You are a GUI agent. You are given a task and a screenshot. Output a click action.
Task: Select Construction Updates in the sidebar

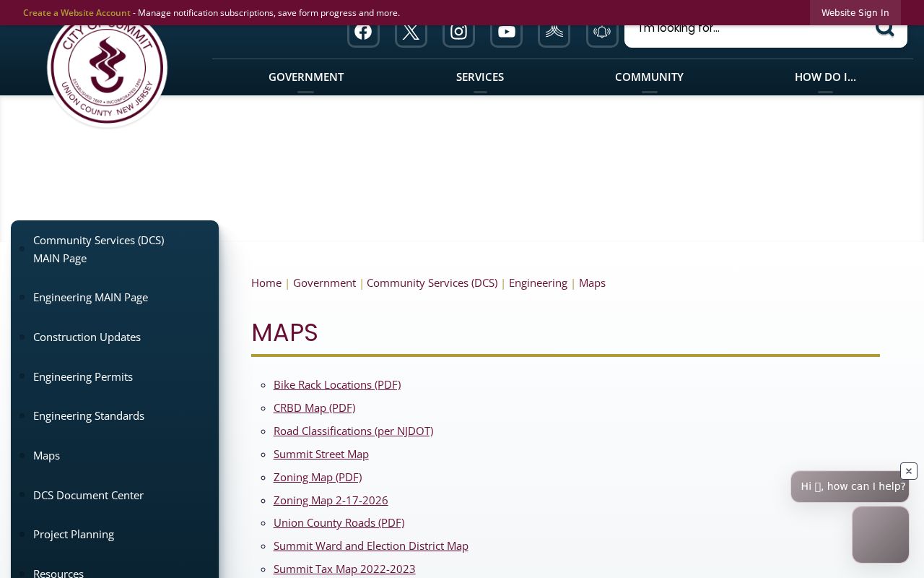pyautogui.click(x=87, y=337)
